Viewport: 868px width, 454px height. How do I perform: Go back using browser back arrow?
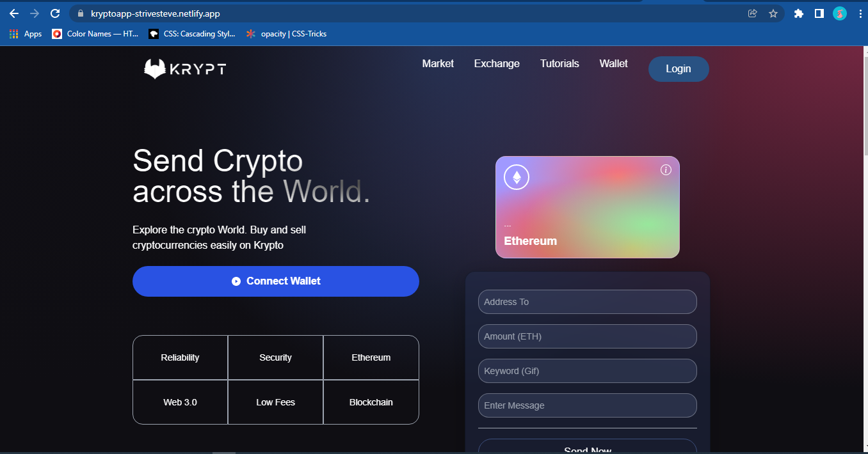14,13
